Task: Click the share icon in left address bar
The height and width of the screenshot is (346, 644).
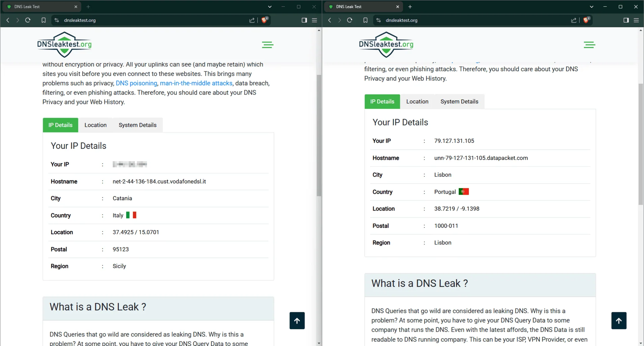Action: [252, 20]
